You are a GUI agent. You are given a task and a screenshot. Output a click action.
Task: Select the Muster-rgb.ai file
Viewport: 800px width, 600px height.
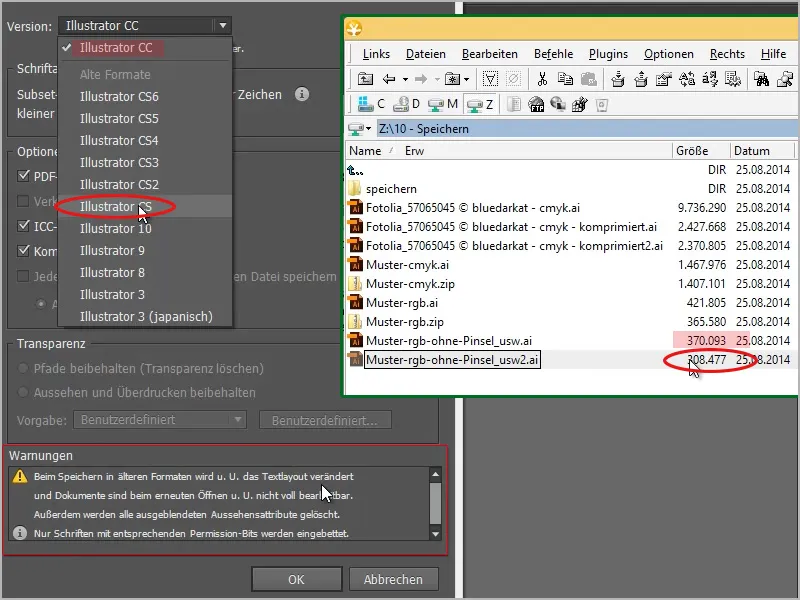tap(569, 303)
